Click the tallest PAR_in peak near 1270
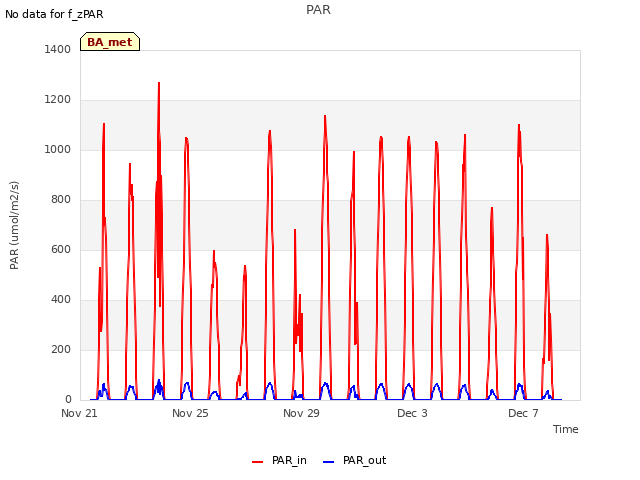This screenshot has height=480, width=640. 159,83
